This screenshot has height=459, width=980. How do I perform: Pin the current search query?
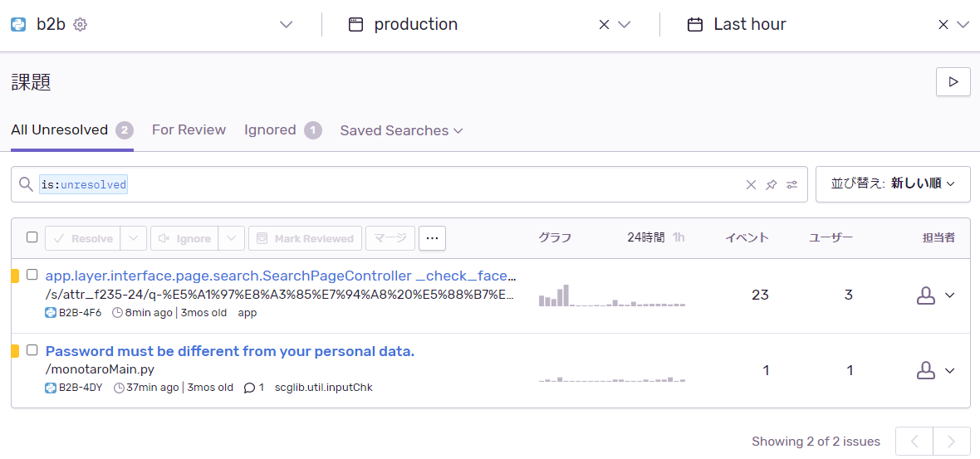click(x=772, y=185)
